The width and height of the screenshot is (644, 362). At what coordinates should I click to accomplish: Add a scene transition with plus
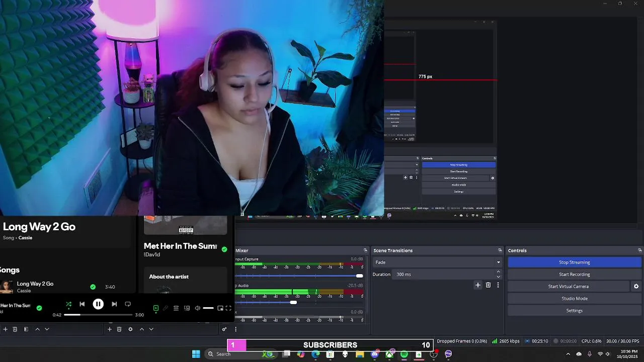coord(478,285)
